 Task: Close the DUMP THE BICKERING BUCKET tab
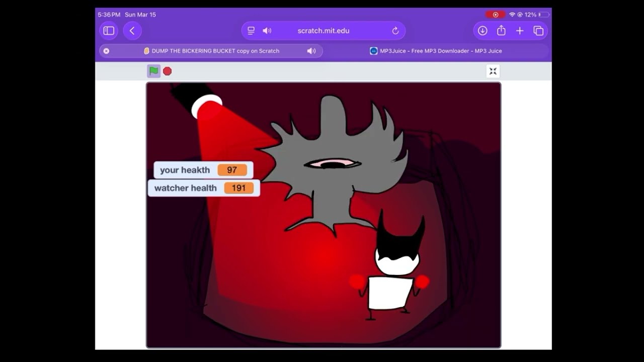(106, 51)
